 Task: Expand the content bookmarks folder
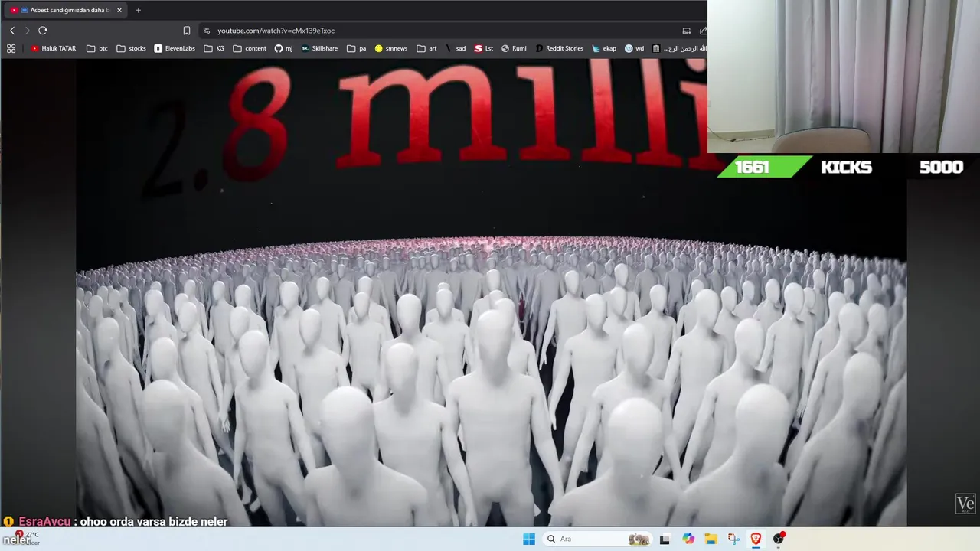click(x=250, y=48)
